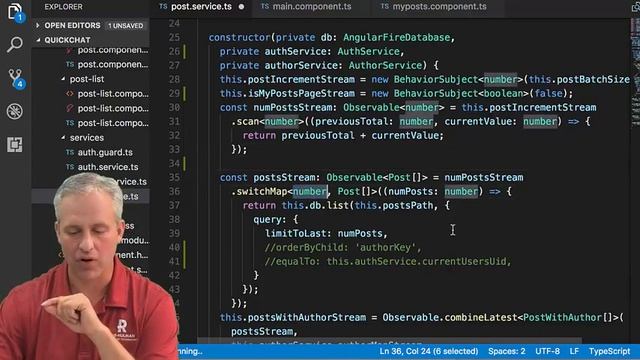The image size is (640, 360).
Task: Open the second post.componen... TS file
Action: pyautogui.click(x=113, y=64)
